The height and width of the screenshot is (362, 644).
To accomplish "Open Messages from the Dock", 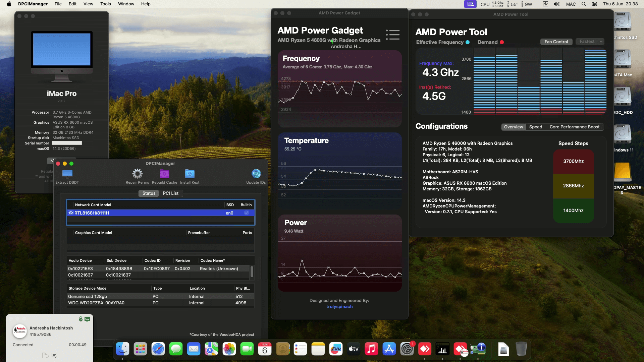I will point(176,349).
